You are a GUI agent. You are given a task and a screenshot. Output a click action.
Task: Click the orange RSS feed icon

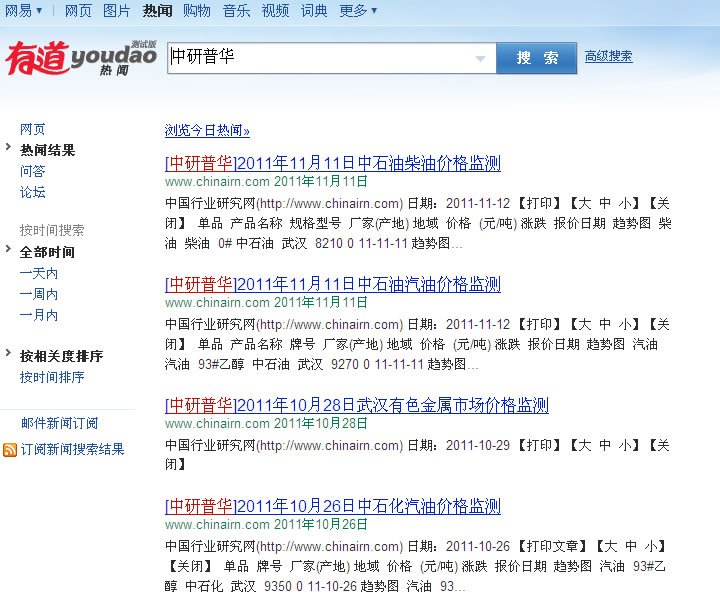(10, 450)
